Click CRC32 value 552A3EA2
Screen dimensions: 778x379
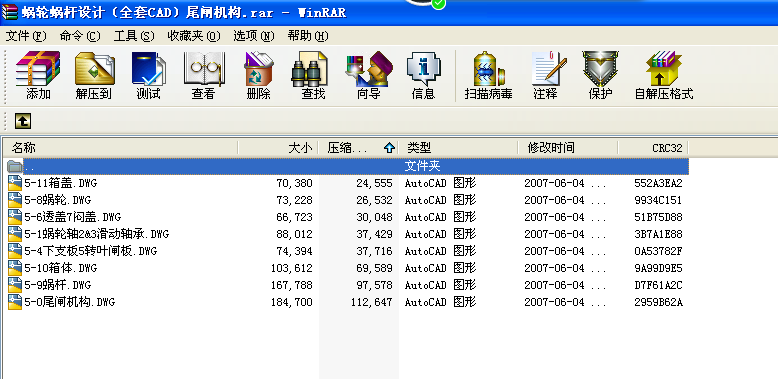(658, 183)
